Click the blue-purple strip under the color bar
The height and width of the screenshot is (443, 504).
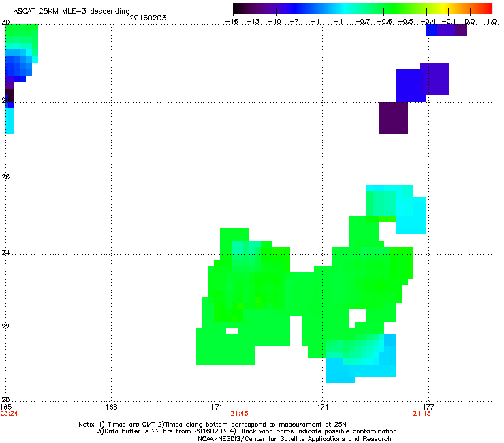(446, 30)
